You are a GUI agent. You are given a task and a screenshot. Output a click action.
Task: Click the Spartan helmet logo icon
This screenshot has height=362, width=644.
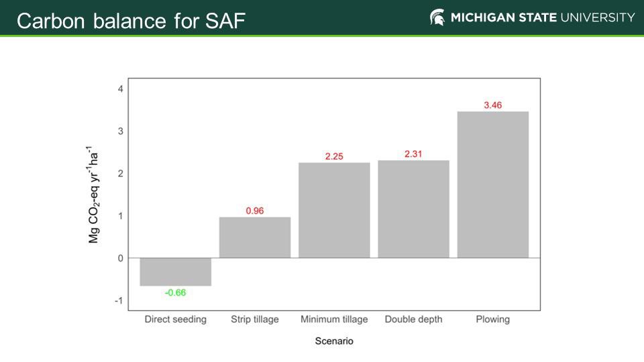437,17
